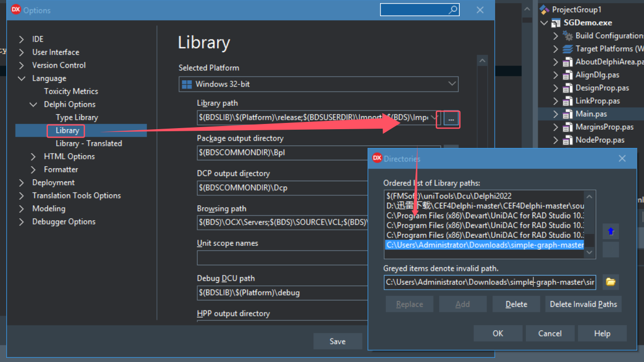Click the blue move-up arrow in Directories dialog
The image size is (644, 362).
(610, 231)
